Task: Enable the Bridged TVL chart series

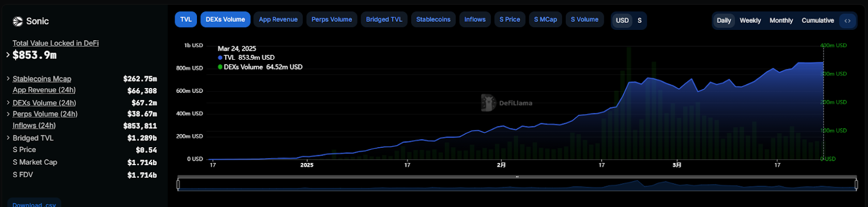Action: tap(384, 20)
